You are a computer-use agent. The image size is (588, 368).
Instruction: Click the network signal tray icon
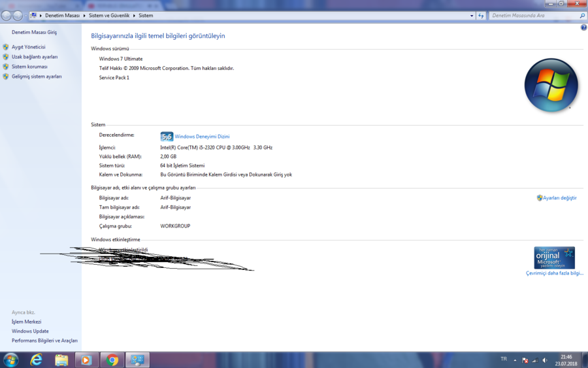(x=535, y=360)
